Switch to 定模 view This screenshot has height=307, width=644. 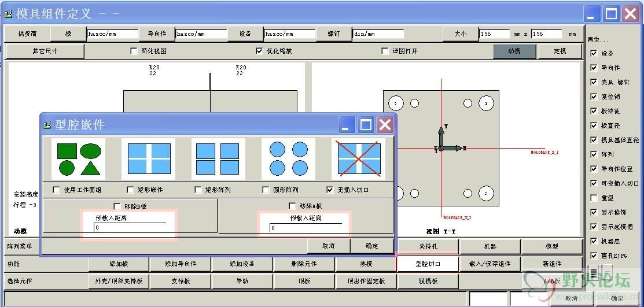(x=560, y=51)
